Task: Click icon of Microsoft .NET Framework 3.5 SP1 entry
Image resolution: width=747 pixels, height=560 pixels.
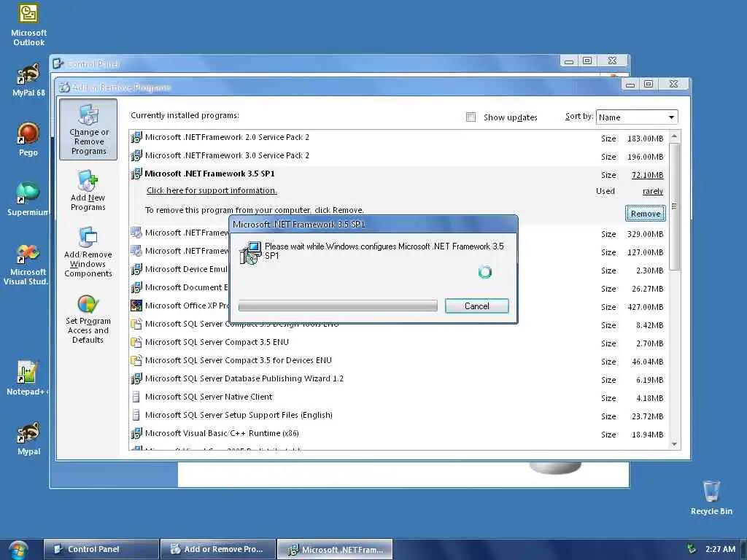Action: pyautogui.click(x=136, y=174)
